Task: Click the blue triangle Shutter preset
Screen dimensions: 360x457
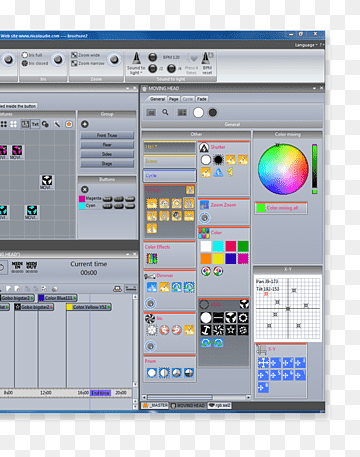Action: (x=218, y=172)
